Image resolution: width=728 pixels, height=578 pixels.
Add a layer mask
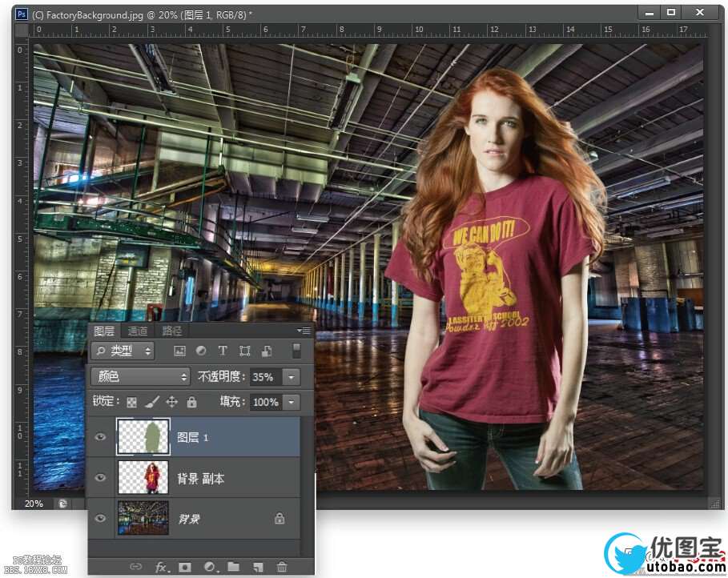click(185, 567)
